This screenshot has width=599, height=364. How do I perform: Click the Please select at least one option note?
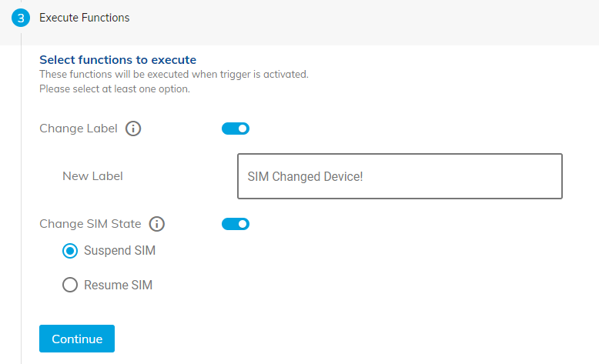115,88
